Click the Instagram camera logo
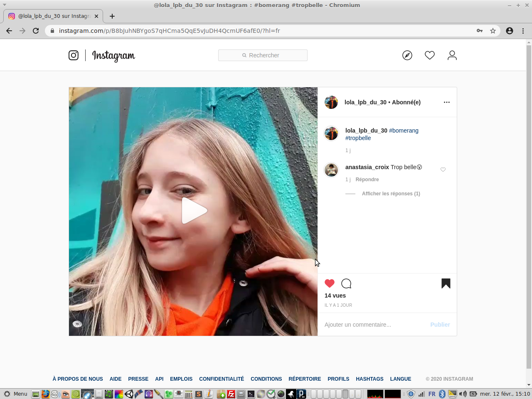This screenshot has height=399, width=532. [74, 55]
